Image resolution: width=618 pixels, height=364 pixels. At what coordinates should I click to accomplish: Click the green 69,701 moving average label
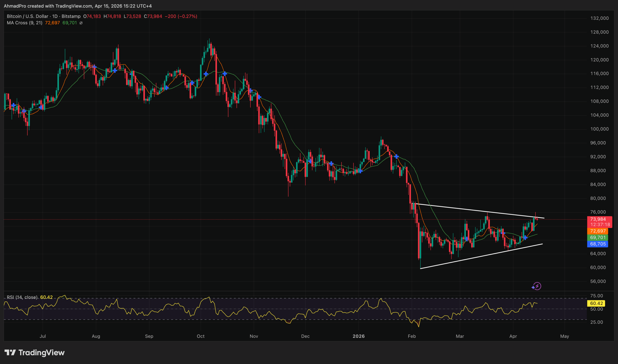[x=598, y=237]
